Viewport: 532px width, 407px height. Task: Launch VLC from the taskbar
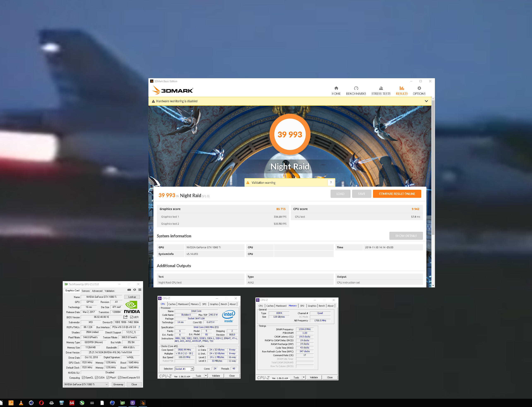coord(21,403)
